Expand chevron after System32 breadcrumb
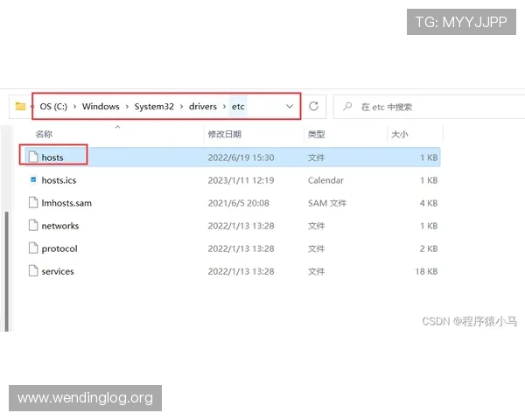The width and height of the screenshot is (525, 420). [x=181, y=107]
